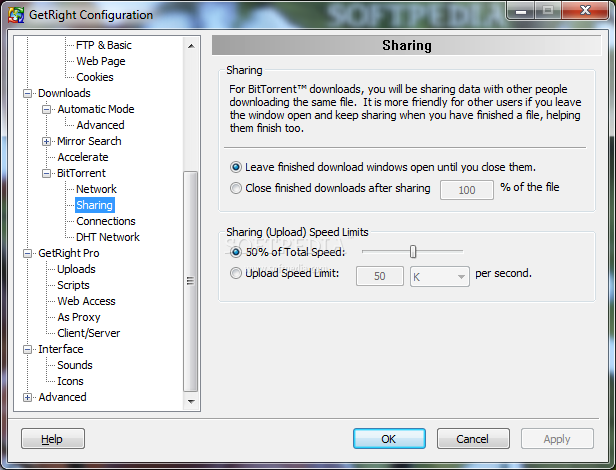616x470 pixels.
Task: Open the K units dropdown
Action: (x=440, y=277)
